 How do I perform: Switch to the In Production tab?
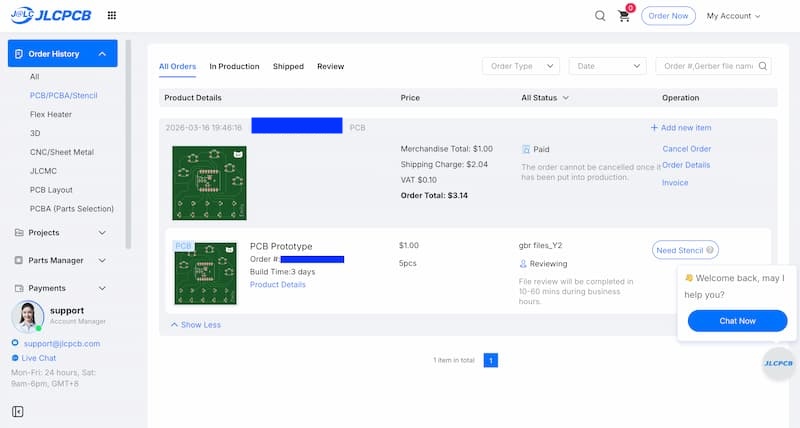tap(234, 66)
